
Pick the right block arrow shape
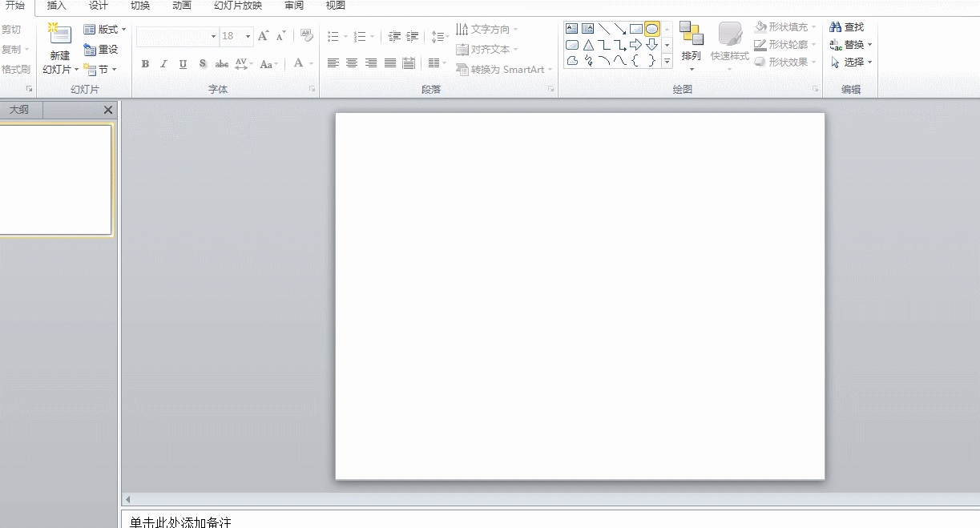coord(636,45)
